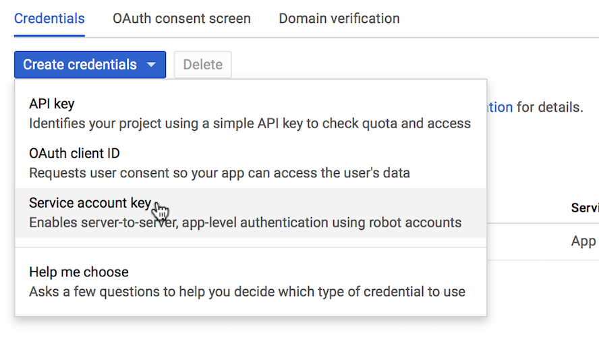The width and height of the screenshot is (599, 364).
Task: Click the 'for details.' text
Action: [549, 107]
